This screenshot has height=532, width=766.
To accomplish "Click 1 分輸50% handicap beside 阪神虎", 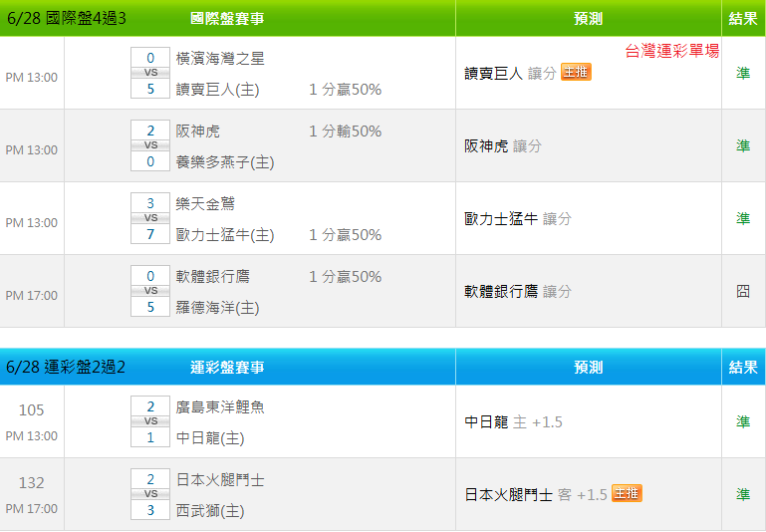I will (x=345, y=132).
